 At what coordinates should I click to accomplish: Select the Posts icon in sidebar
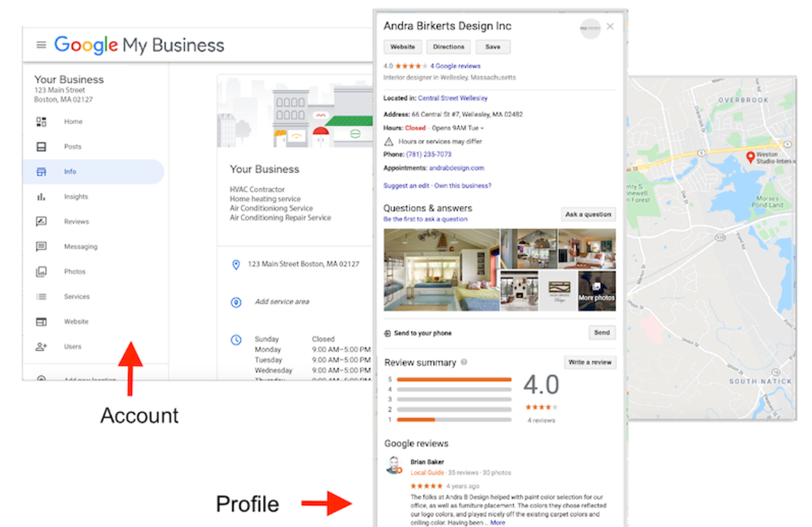41,147
